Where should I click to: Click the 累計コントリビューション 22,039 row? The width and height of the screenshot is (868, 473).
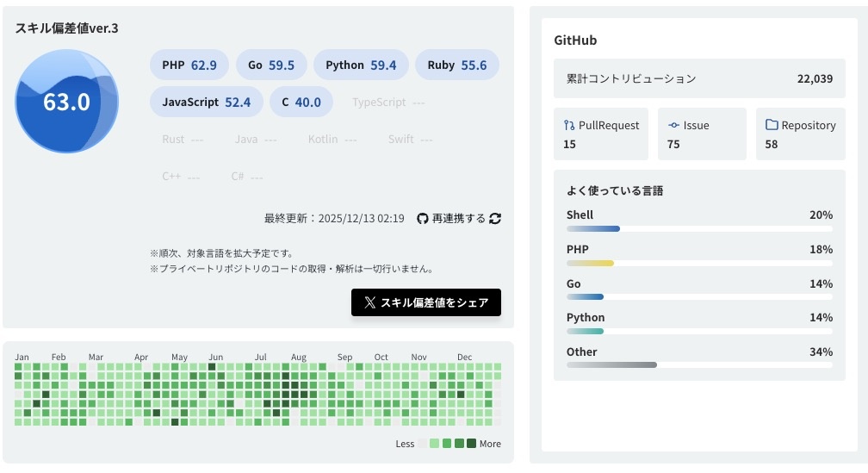point(699,78)
